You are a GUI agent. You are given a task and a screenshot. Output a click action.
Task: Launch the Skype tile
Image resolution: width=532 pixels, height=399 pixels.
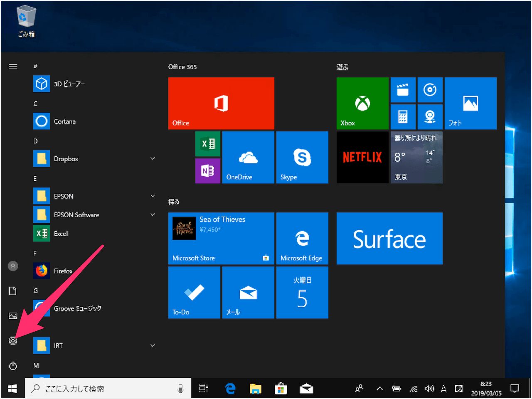coord(302,157)
